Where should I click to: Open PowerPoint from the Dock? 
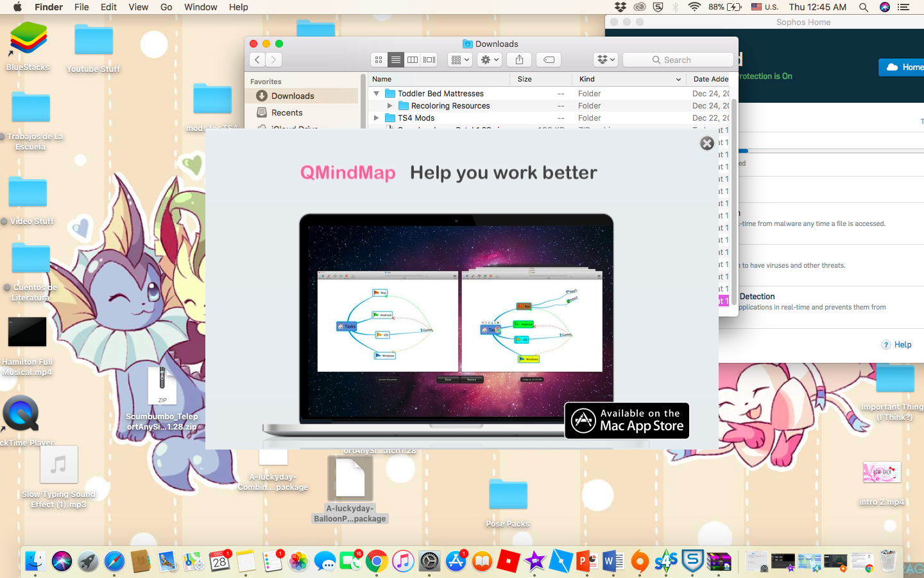(x=587, y=561)
